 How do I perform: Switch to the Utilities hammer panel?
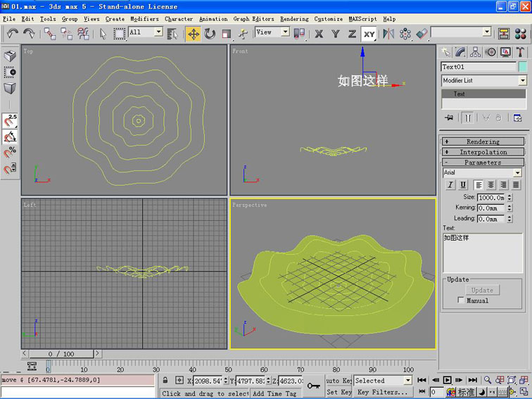point(520,52)
